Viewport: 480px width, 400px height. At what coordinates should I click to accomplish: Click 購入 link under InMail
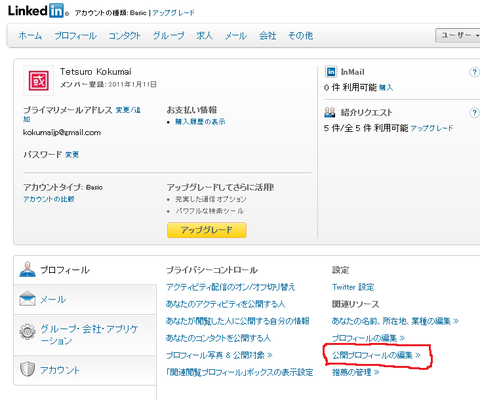pos(386,88)
